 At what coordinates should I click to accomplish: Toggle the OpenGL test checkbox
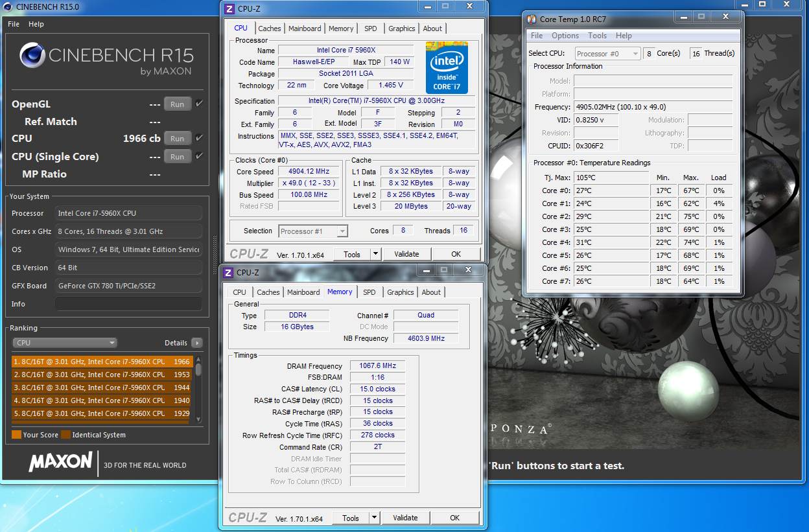[199, 104]
